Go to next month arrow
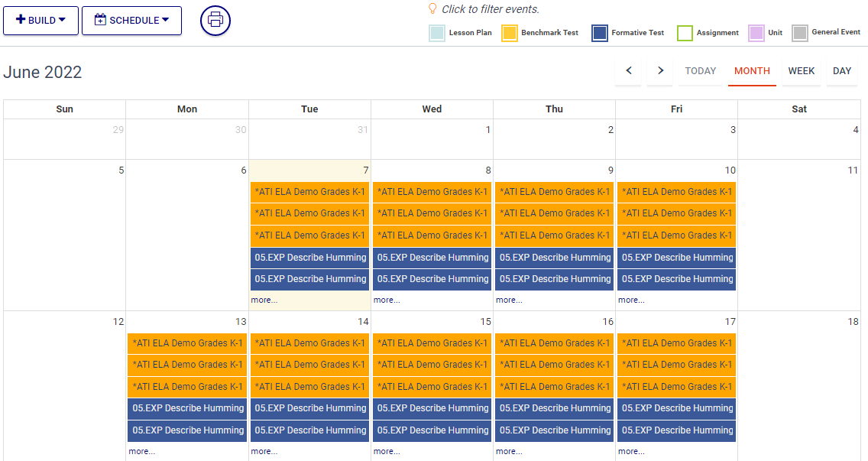The height and width of the screenshot is (461, 868). click(x=660, y=70)
